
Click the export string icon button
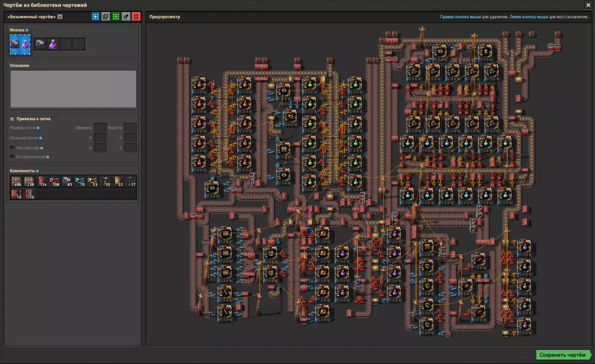(x=126, y=17)
